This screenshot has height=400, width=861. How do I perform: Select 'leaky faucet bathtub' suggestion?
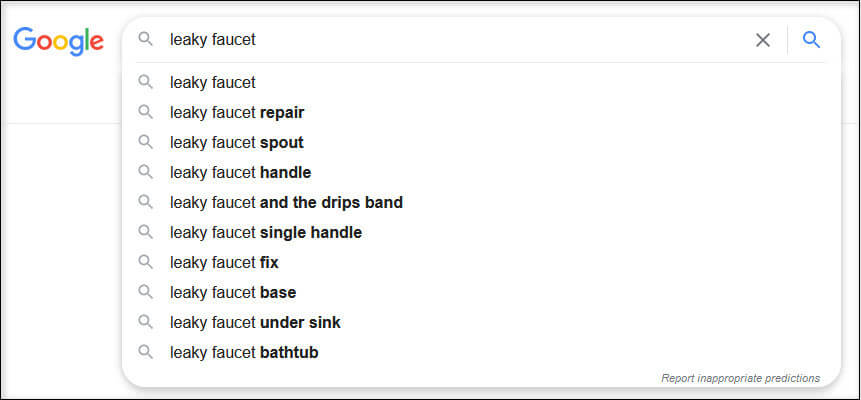point(481,352)
